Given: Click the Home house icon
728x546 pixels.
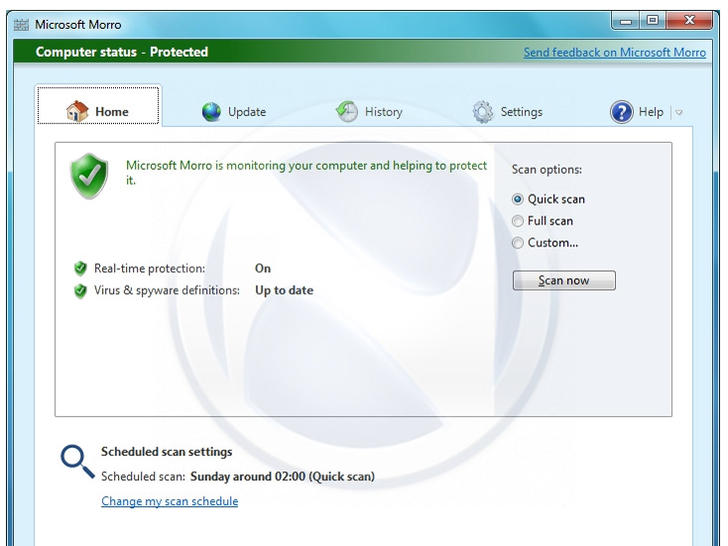Looking at the screenshot, I should [77, 111].
